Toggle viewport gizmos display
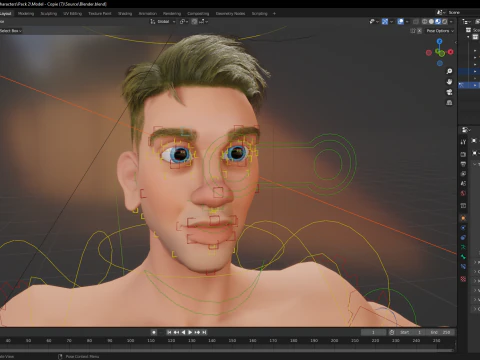 [x=385, y=22]
